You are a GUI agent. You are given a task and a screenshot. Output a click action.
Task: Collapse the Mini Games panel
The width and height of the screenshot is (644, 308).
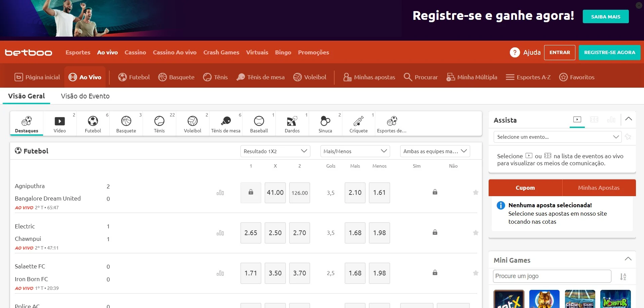tap(628, 259)
